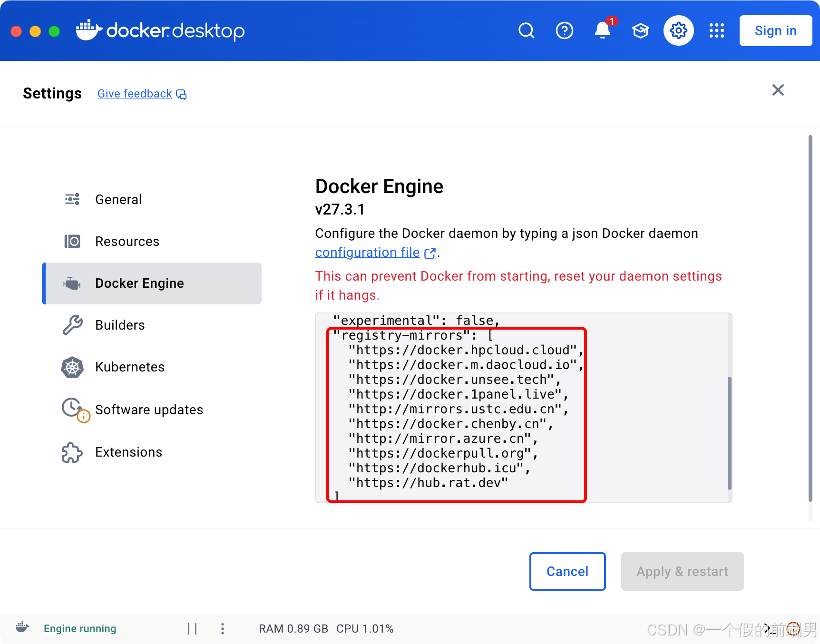820x644 pixels.
Task: Click the CPU 1.01% indicator
Action: [365, 629]
